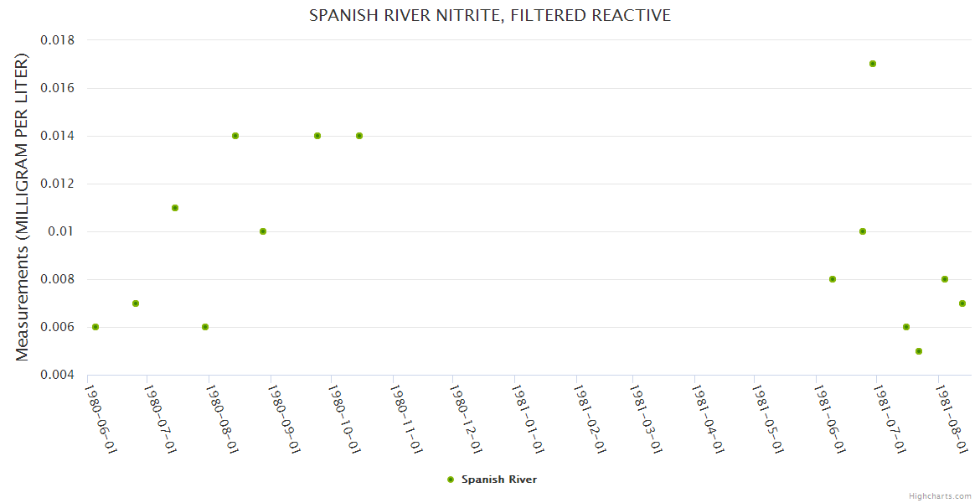The width and height of the screenshot is (980, 503).
Task: Click the chart title Spanish River Nitrite
Action: (x=490, y=15)
